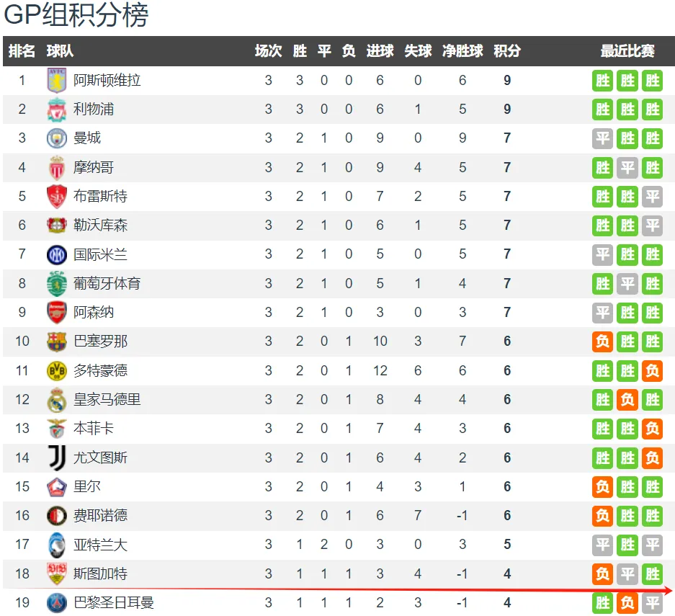This screenshot has height=616, width=675.
Task: Sort by the 净胜球 column header
Action: pyautogui.click(x=462, y=51)
